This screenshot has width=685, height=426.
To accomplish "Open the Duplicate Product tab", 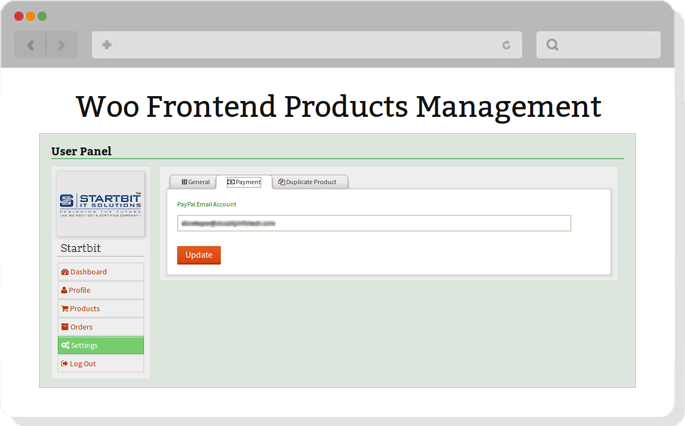I will [309, 182].
